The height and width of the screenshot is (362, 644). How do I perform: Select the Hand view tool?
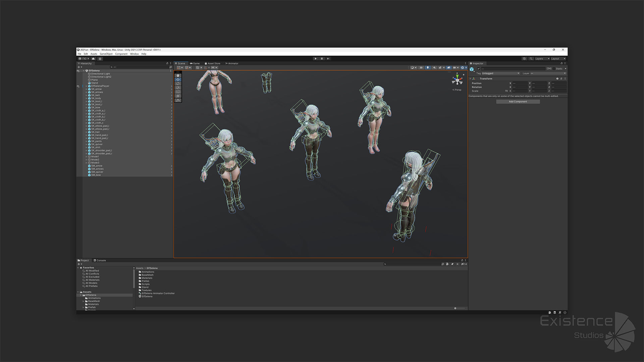(x=178, y=75)
